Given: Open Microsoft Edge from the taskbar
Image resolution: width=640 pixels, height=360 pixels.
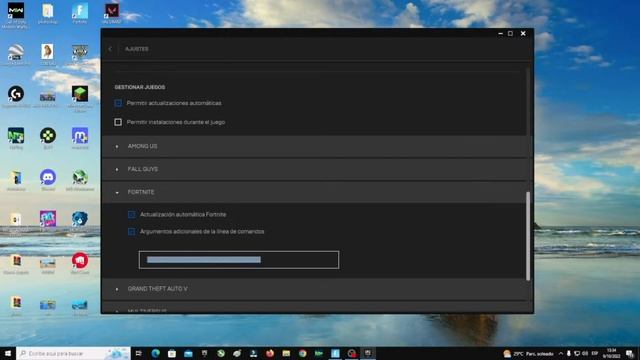Looking at the screenshot, I should [156, 353].
